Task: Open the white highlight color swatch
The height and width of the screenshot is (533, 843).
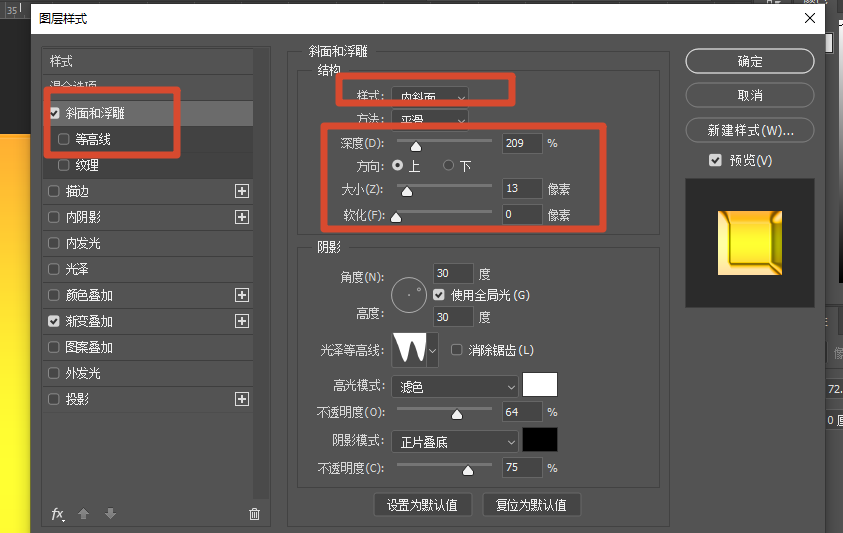Action: (x=540, y=385)
